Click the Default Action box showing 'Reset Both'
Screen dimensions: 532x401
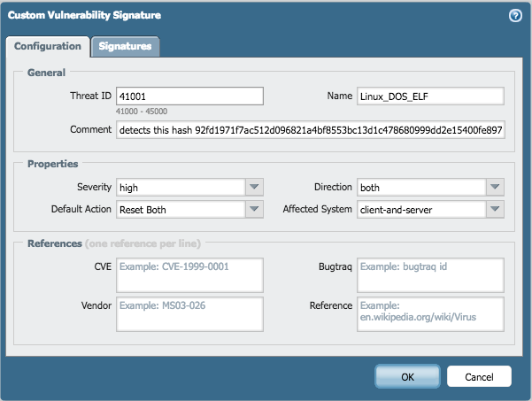pos(180,209)
